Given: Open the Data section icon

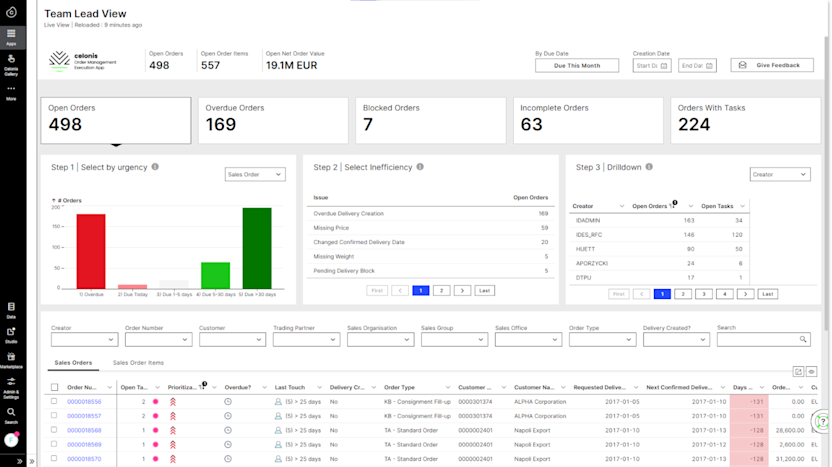Looking at the screenshot, I should point(11,310).
